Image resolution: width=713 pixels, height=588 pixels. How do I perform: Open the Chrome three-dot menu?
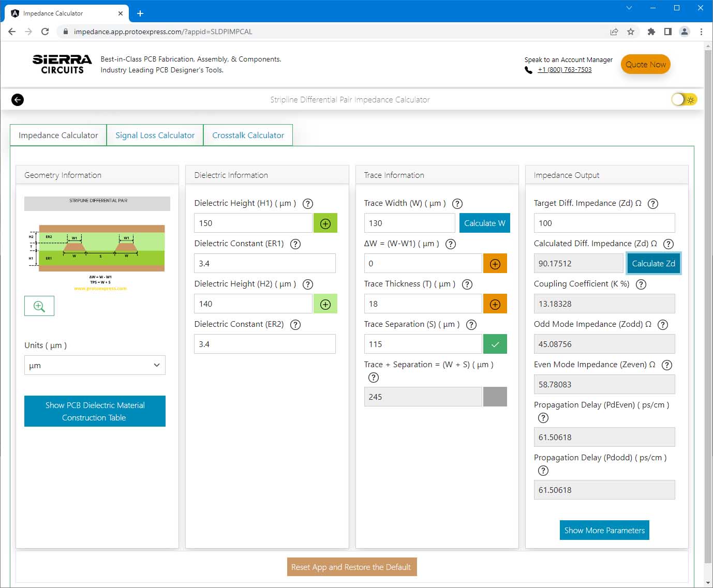click(x=701, y=32)
